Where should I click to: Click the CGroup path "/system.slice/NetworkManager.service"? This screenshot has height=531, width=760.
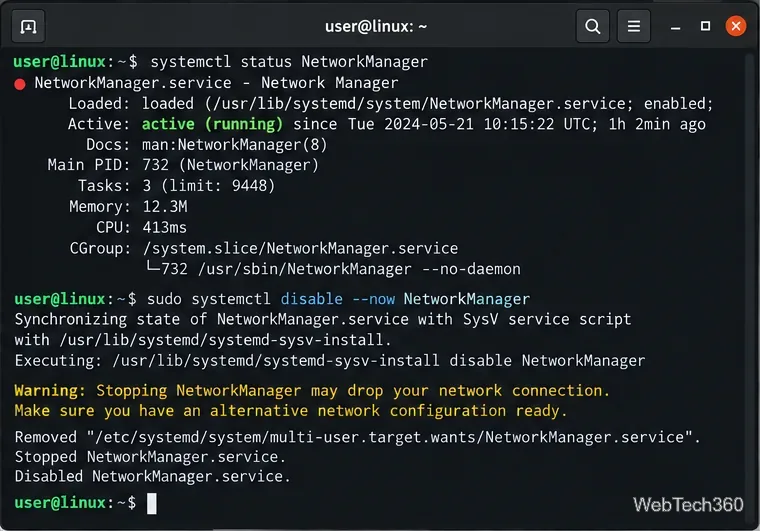(x=301, y=249)
